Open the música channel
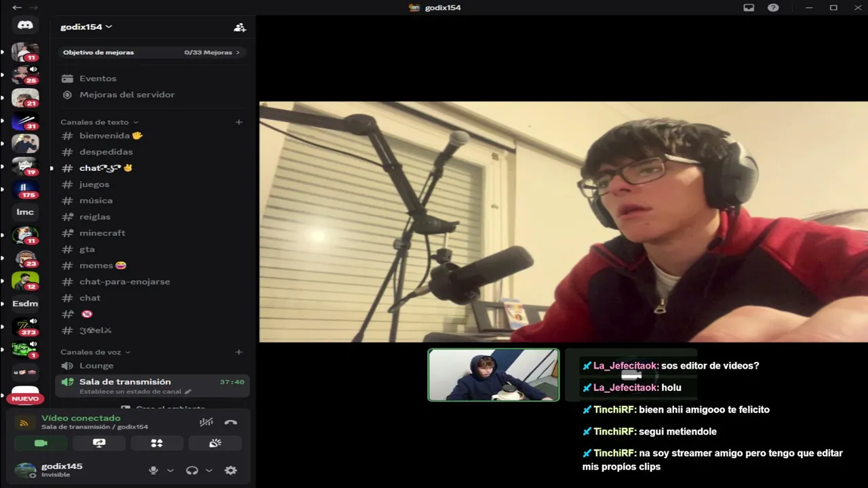This screenshot has height=488, width=868. [152, 201]
